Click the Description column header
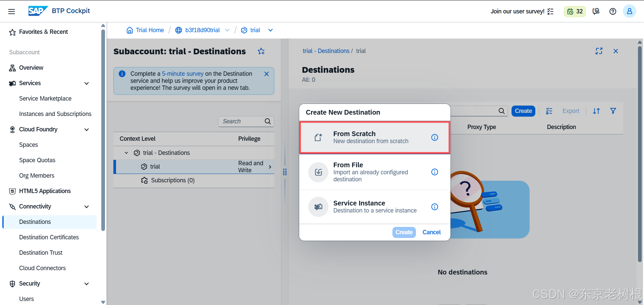644x305 pixels. 561,127
